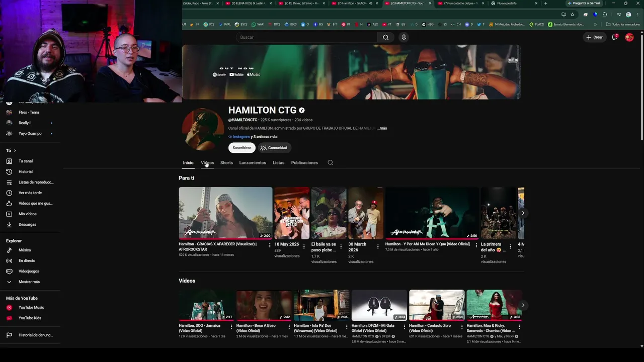Image resolution: width=644 pixels, height=362 pixels.
Task: Show next Para ti videos arrow
Action: 523,213
